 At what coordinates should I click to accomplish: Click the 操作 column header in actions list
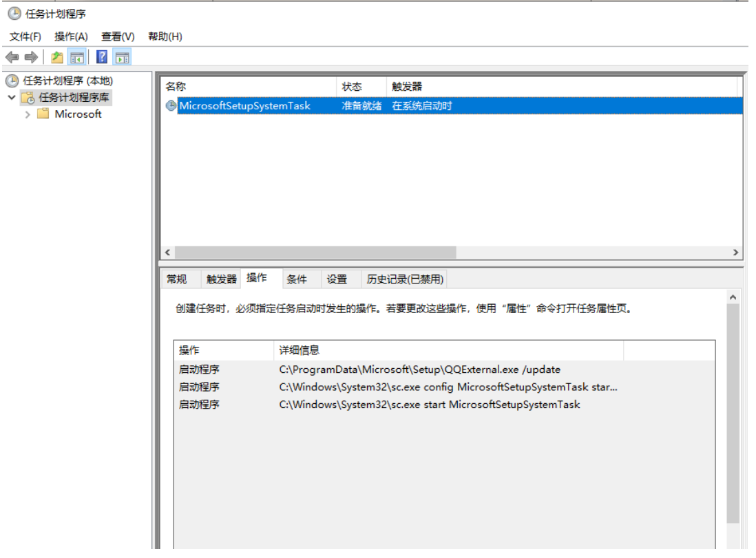pos(224,350)
